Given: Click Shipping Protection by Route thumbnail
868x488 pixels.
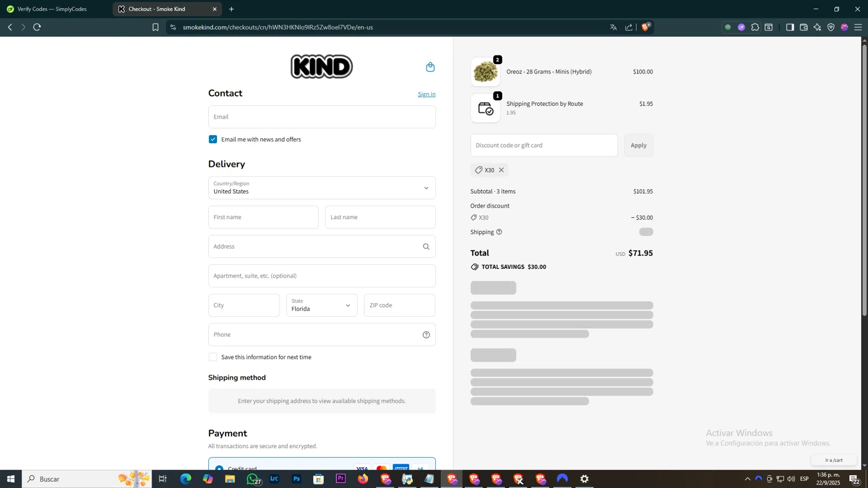Looking at the screenshot, I should click(486, 108).
